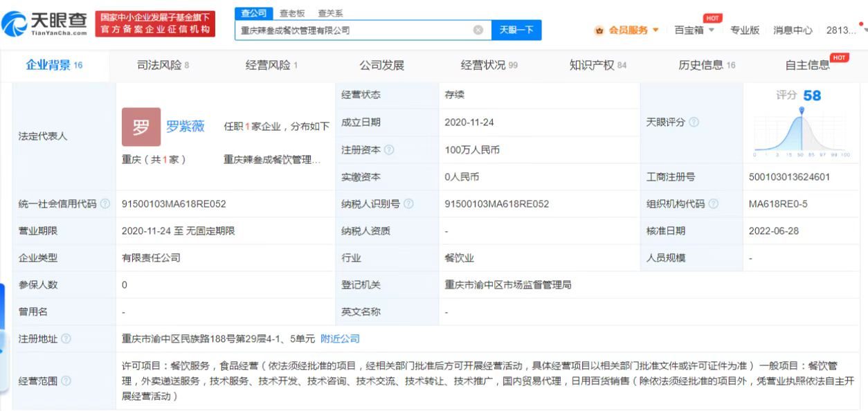
Task: Click the 天眼评分 question mark icon
Action: tap(692, 122)
